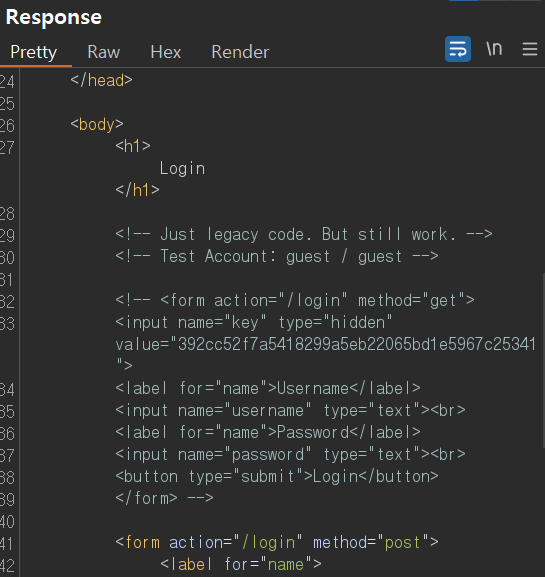
Task: Click the label for="name" on line 42
Action: 241,564
